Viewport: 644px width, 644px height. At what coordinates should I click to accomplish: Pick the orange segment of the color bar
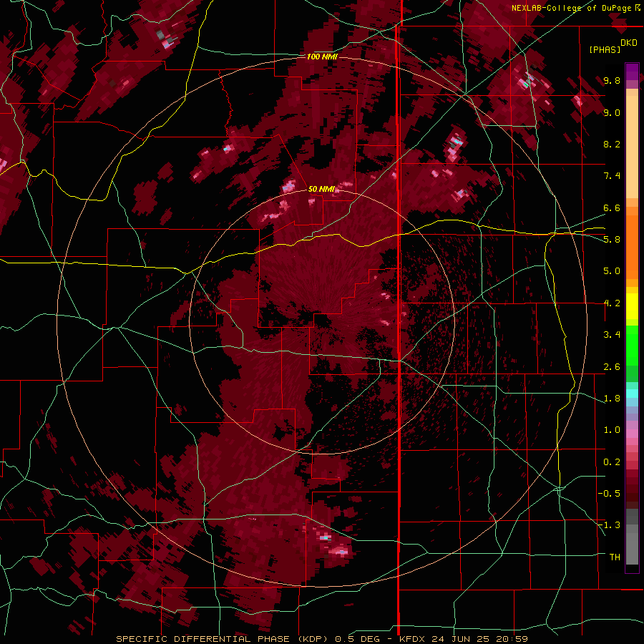[x=632, y=246]
